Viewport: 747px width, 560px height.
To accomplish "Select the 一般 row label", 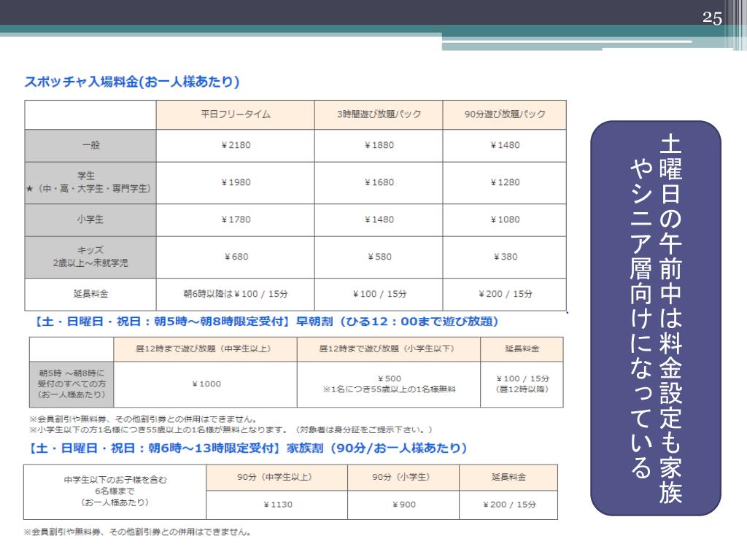I will coord(90,145).
